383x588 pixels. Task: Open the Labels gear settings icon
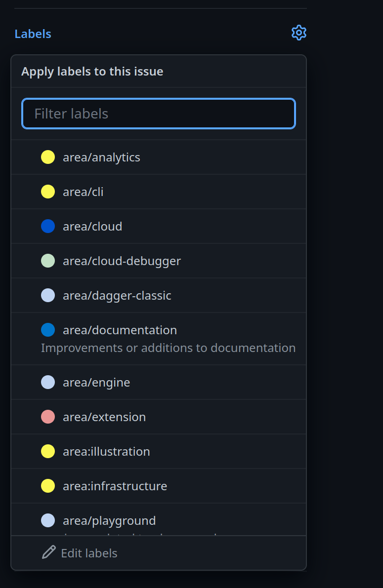tap(299, 33)
